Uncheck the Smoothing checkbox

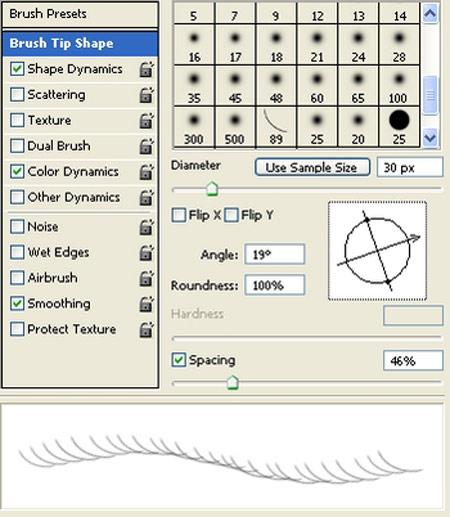click(17, 303)
